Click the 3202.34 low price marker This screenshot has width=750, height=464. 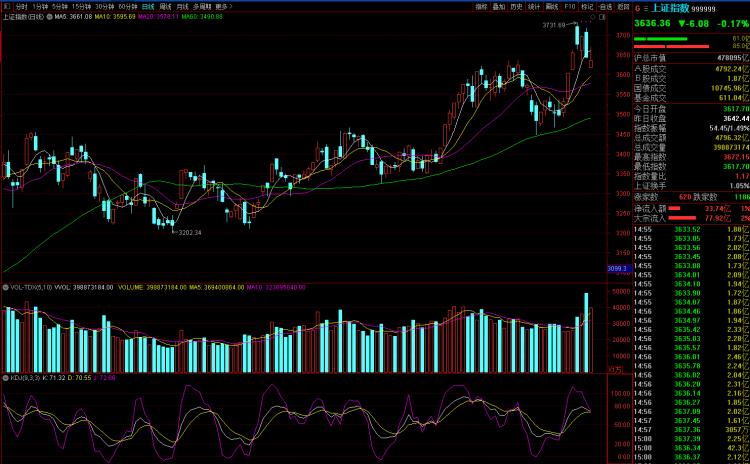(x=190, y=232)
